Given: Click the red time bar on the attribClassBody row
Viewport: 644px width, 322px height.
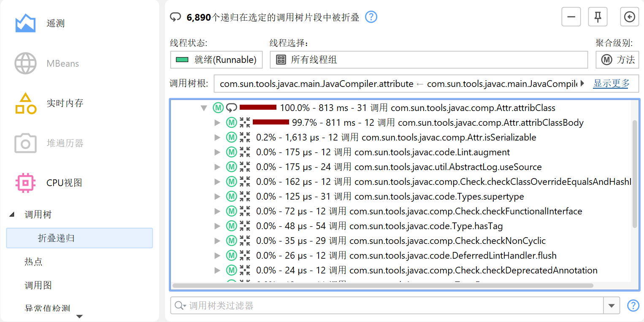Looking at the screenshot, I should point(271,122).
